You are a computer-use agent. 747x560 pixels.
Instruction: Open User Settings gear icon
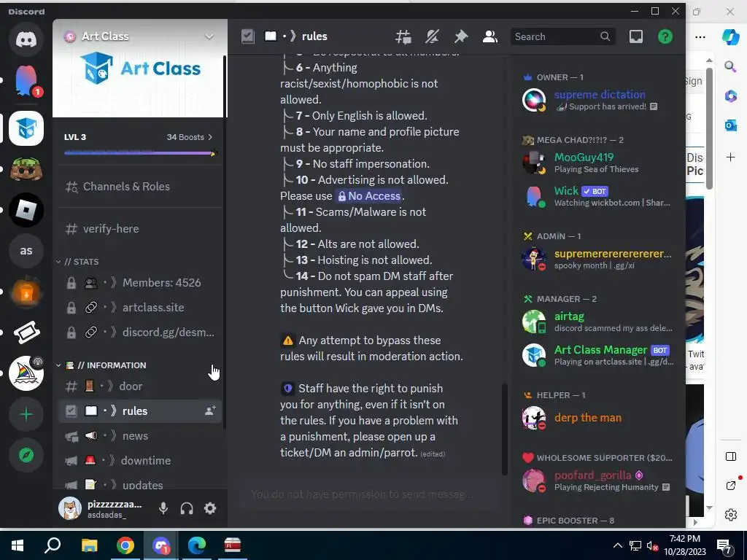click(x=210, y=508)
